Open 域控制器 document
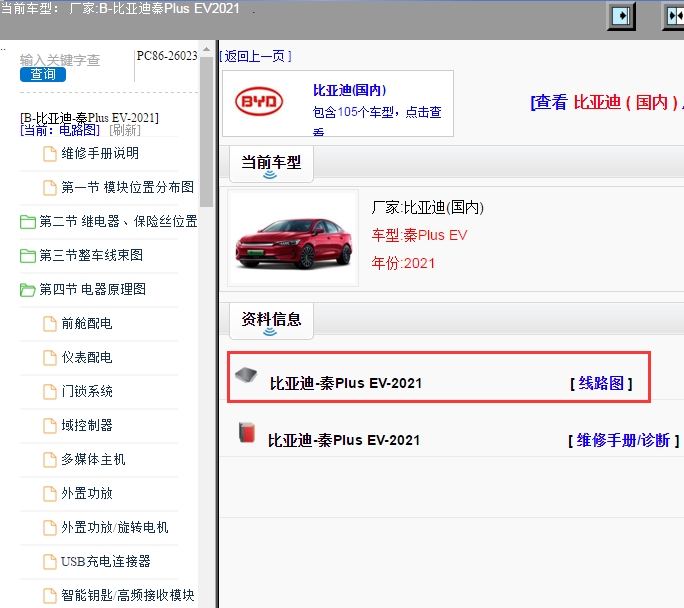Image resolution: width=684 pixels, height=608 pixels. [87, 426]
